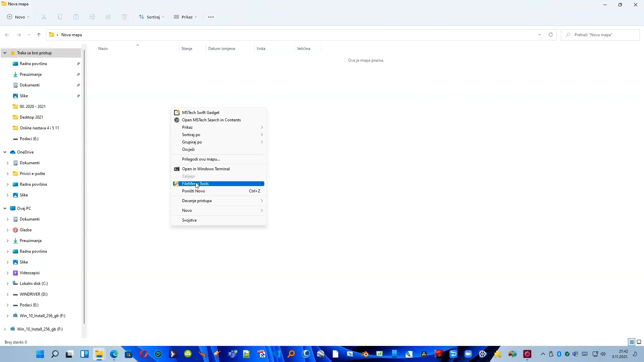Sort by the Datum izmjene column header
The height and width of the screenshot is (362, 644).
(221, 49)
